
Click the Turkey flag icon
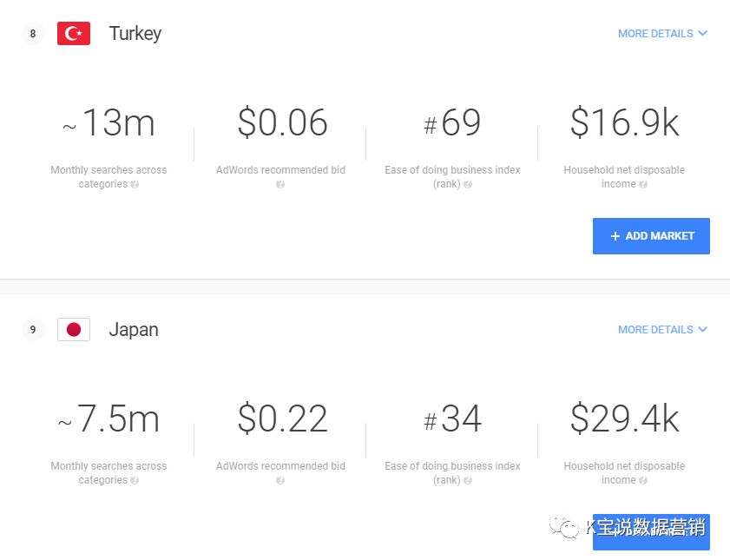(74, 34)
